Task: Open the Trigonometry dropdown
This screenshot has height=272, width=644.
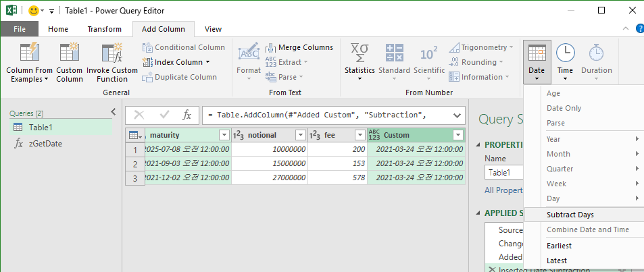Action: [481, 48]
